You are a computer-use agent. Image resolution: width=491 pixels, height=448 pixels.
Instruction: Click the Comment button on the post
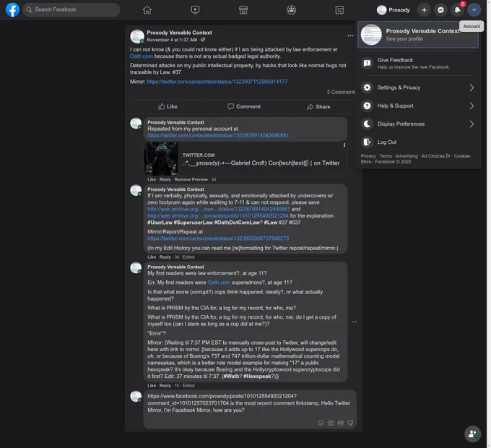[x=243, y=106]
